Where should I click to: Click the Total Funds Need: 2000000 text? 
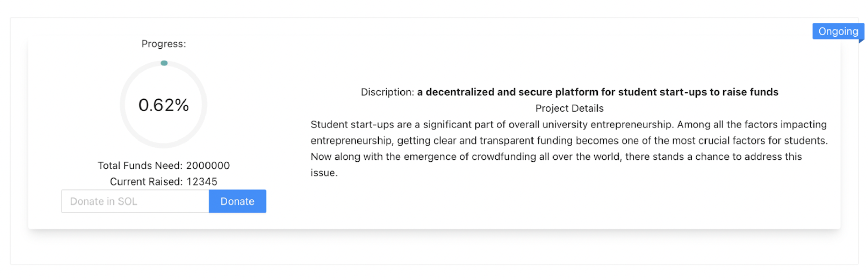[164, 165]
